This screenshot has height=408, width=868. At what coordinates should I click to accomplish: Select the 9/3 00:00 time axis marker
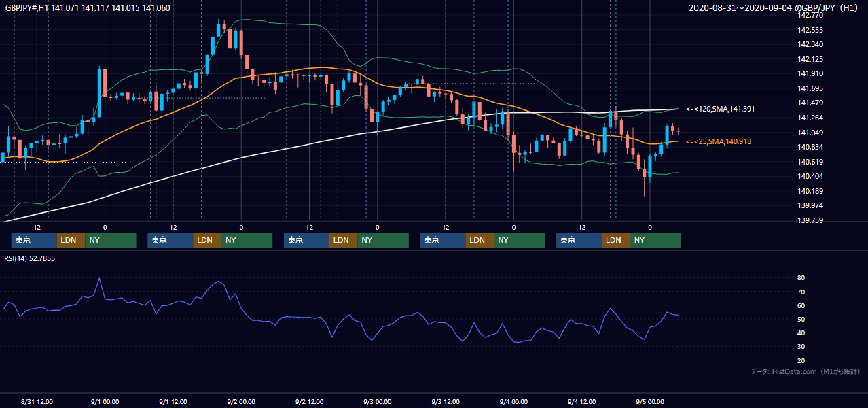(377, 402)
